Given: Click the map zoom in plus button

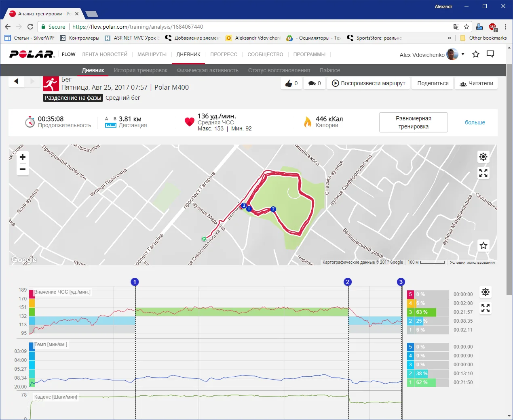Looking at the screenshot, I should click(x=23, y=157).
